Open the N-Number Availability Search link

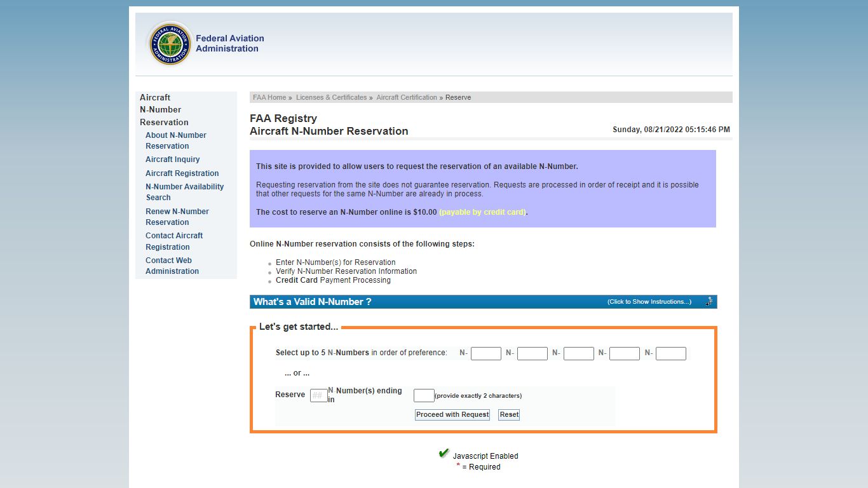pyautogui.click(x=185, y=192)
